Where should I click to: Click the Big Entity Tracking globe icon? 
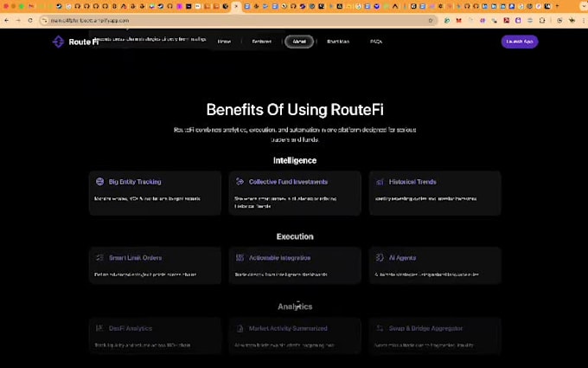pyautogui.click(x=99, y=182)
